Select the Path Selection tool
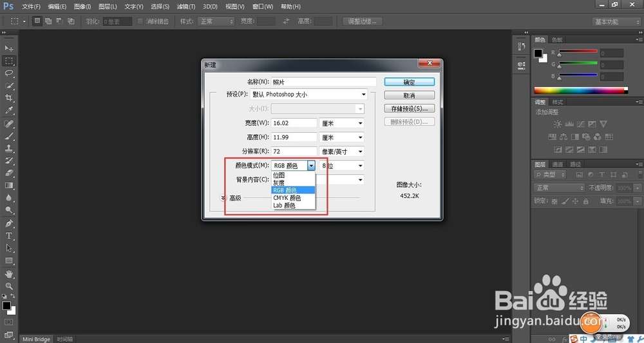 (x=8, y=248)
